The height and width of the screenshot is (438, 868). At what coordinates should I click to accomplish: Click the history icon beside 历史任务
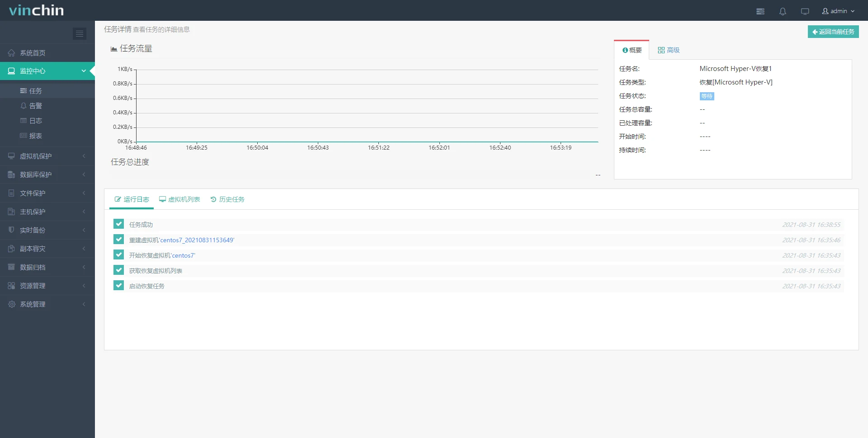pyautogui.click(x=213, y=199)
